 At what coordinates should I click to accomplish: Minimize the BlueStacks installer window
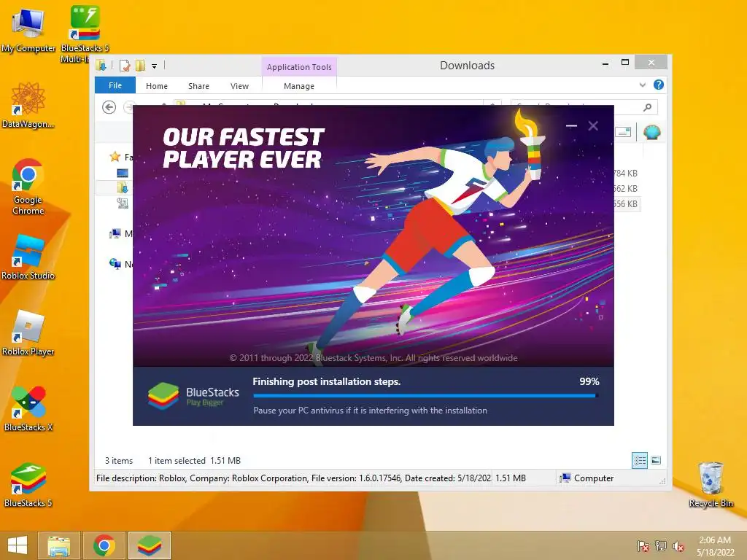click(571, 125)
